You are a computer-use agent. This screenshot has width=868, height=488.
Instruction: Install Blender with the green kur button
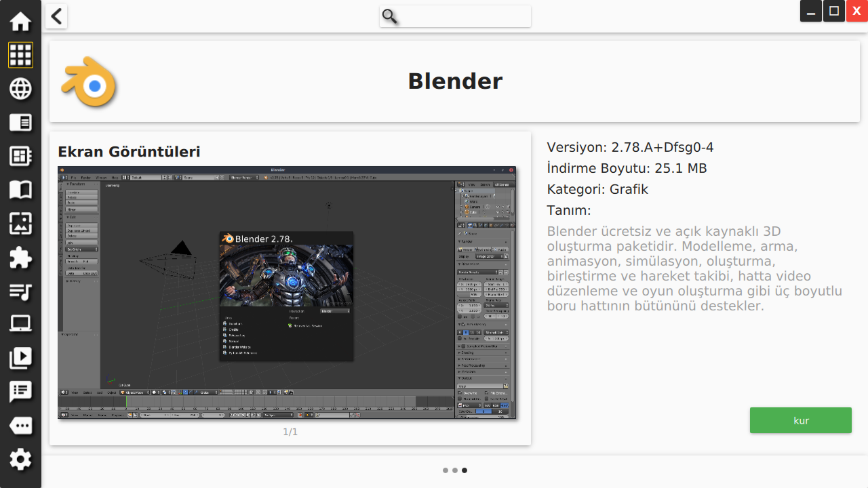(801, 420)
